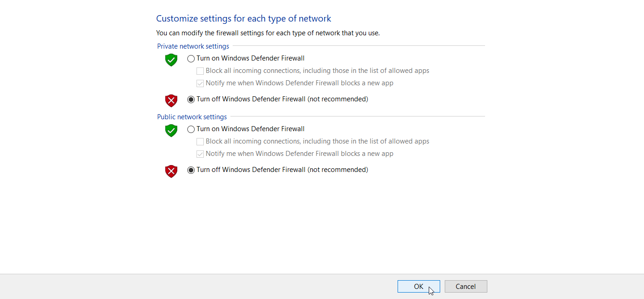This screenshot has height=299, width=644.
Task: Click red shield icon in Private network settings
Action: [x=171, y=100]
